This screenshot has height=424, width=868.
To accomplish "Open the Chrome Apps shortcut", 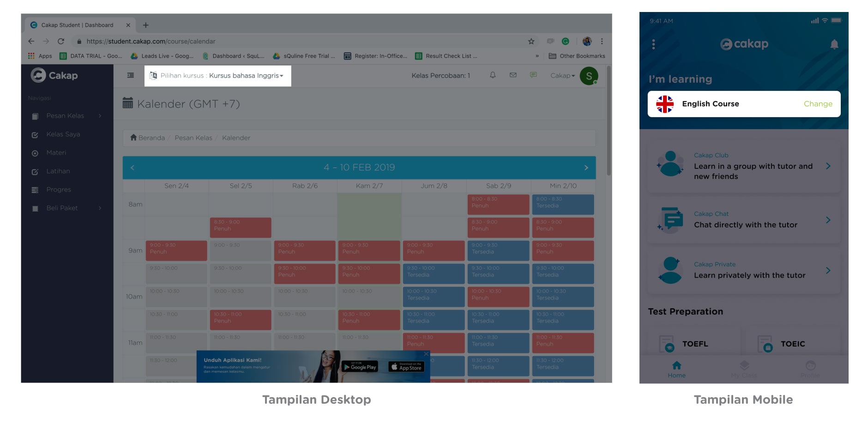I will [x=40, y=56].
